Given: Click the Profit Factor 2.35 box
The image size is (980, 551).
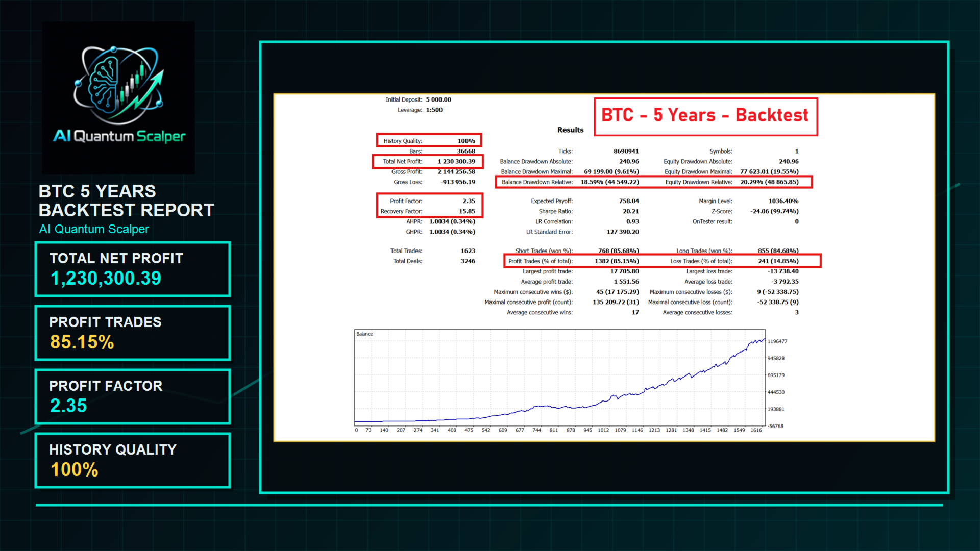Looking at the screenshot, I should (133, 396).
